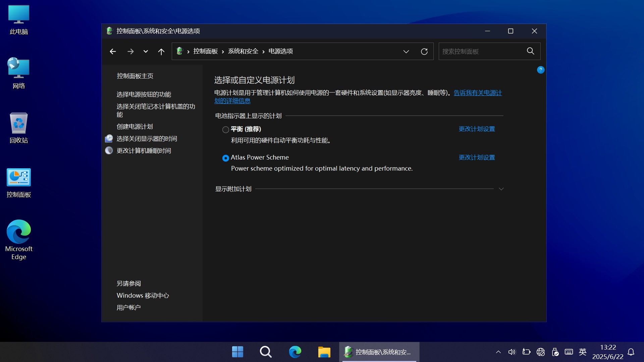The image size is (644, 362).
Task: Go up one folder level
Action: 161,51
